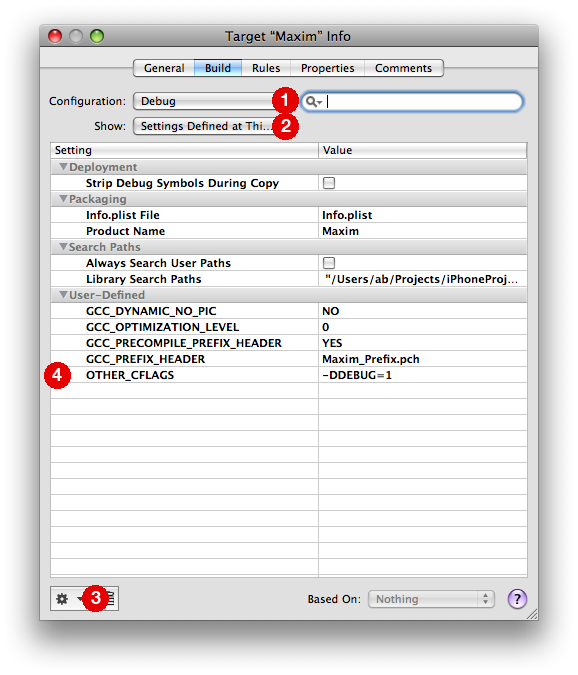Open the Properties tab

coord(328,68)
